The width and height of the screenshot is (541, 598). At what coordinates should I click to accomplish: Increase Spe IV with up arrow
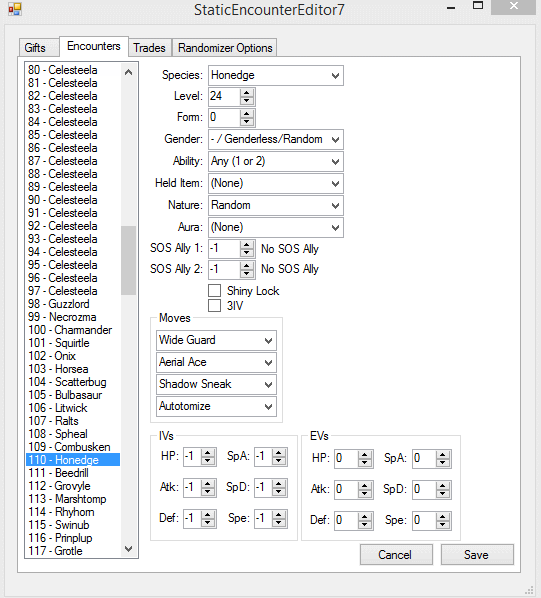coord(279,515)
